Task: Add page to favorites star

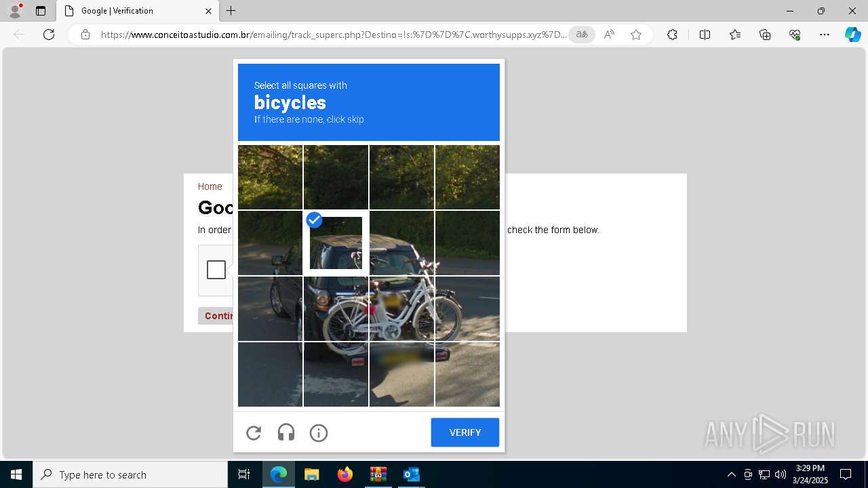Action: pos(636,35)
